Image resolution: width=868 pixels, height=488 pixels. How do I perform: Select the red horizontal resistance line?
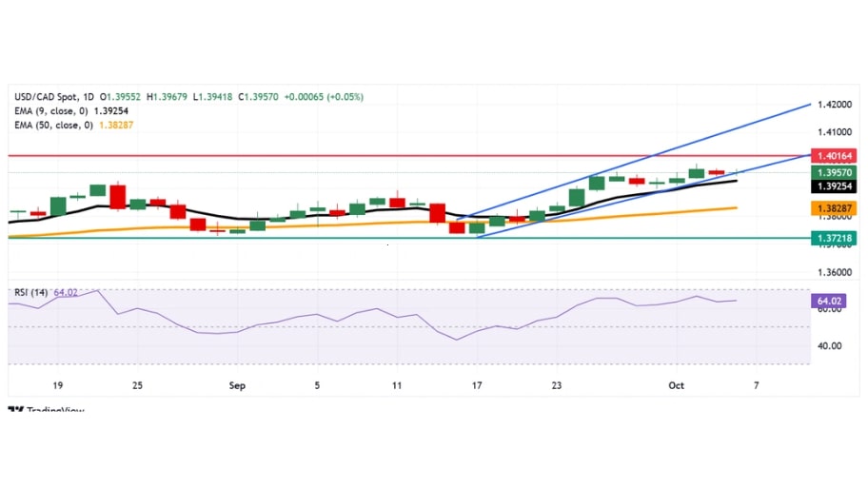point(286,154)
